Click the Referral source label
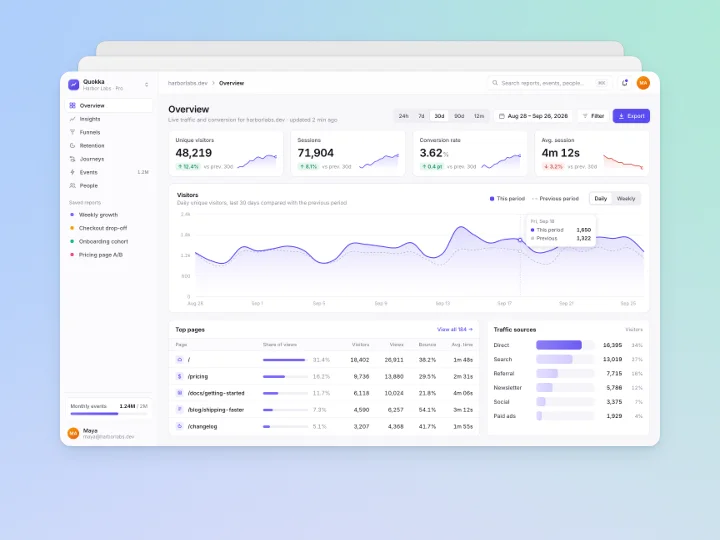 click(504, 374)
